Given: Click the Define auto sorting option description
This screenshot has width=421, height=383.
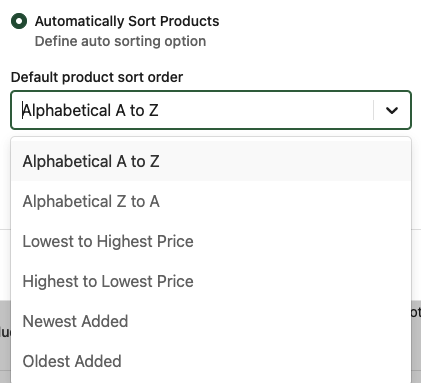Looking at the screenshot, I should point(120,41).
